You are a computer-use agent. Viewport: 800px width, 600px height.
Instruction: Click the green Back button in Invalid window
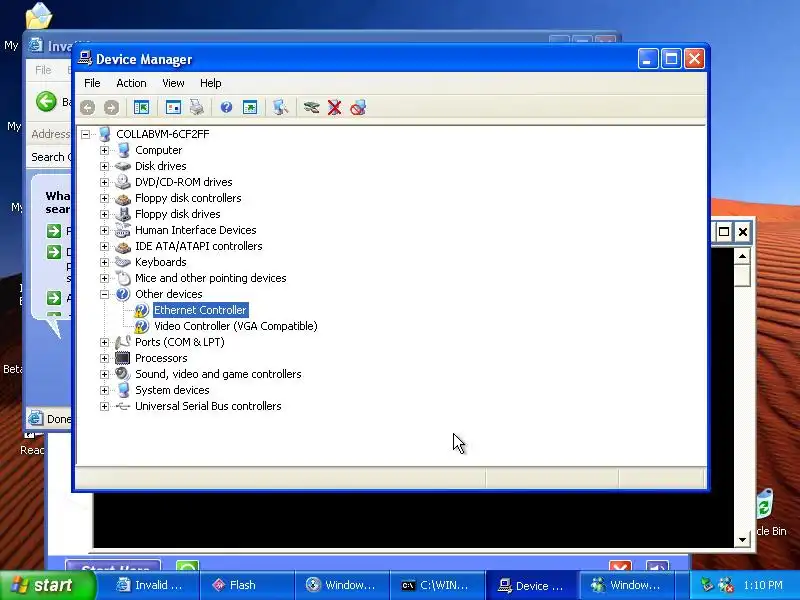click(46, 102)
